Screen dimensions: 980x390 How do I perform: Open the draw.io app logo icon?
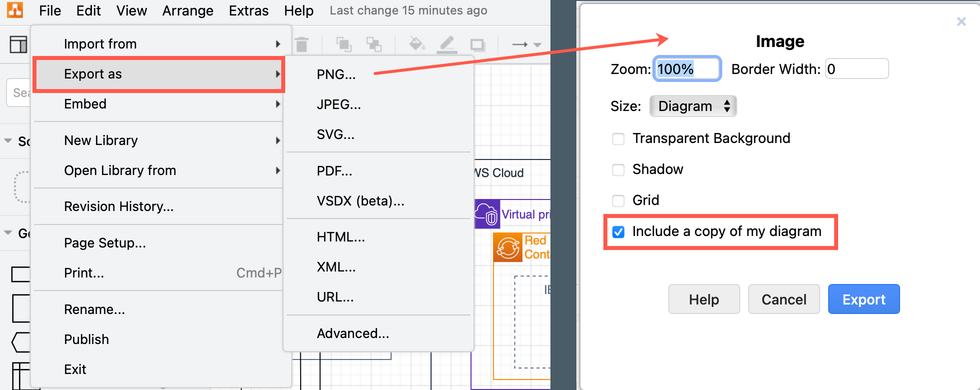(14, 9)
